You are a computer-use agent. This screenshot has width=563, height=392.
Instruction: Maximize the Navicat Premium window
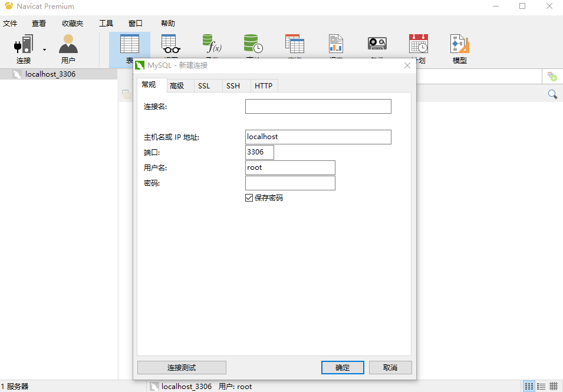[522, 6]
